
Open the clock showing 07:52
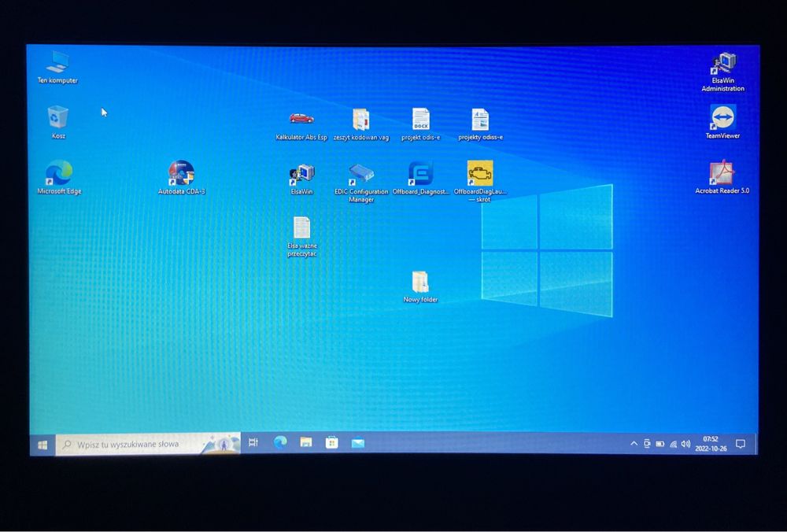pos(711,444)
